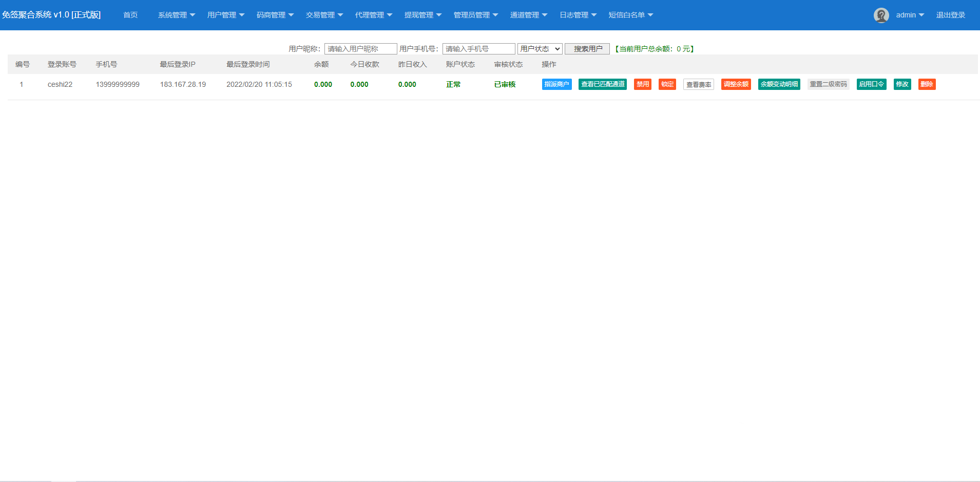Click the admin avatar icon
The height and width of the screenshot is (482, 980).
click(881, 15)
